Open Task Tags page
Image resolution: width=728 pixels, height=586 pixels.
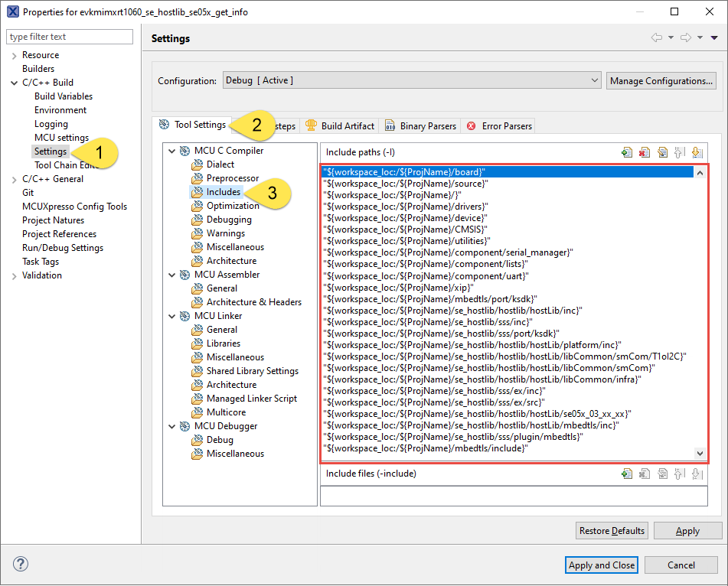[x=41, y=262]
